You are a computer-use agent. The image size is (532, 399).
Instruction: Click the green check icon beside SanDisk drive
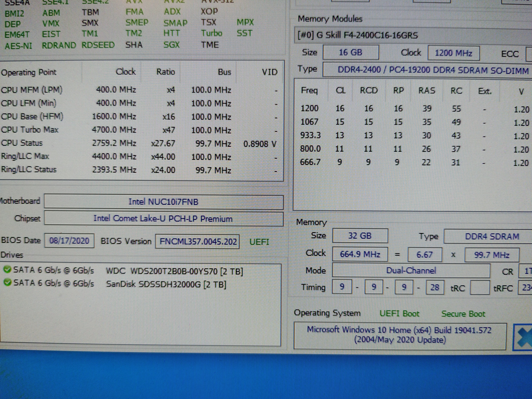tap(7, 282)
